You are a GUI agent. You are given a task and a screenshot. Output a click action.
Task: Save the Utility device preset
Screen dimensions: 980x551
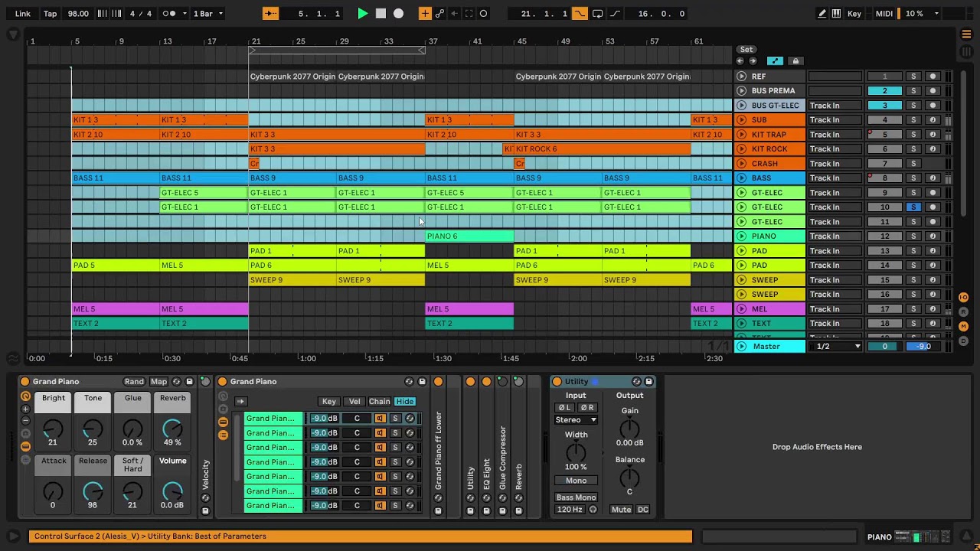pos(648,382)
